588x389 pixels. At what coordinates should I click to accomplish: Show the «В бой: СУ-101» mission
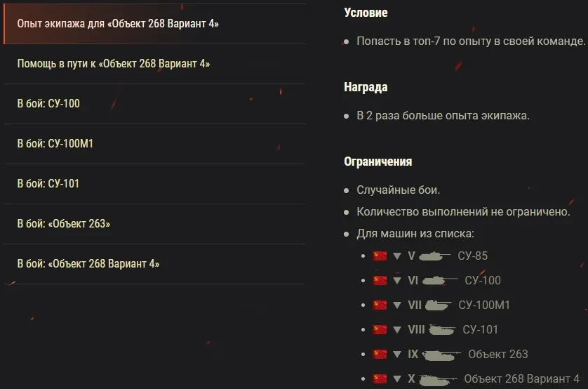48,184
